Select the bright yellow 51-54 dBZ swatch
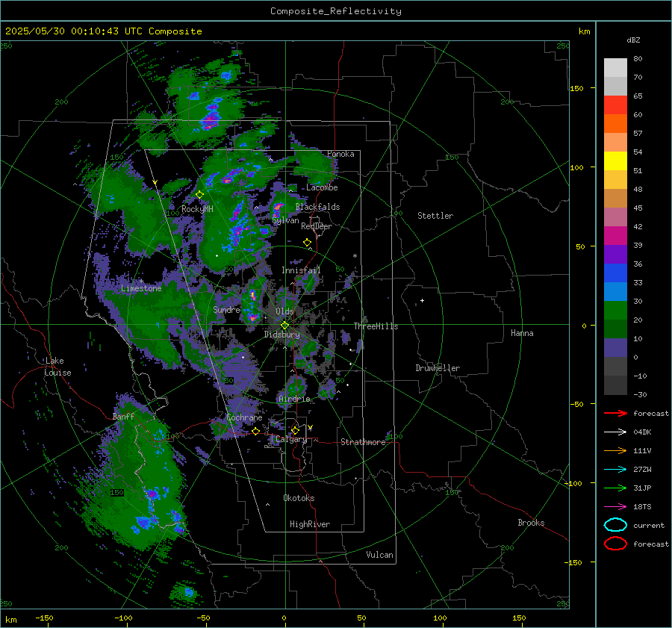This screenshot has height=628, width=672. 615,161
